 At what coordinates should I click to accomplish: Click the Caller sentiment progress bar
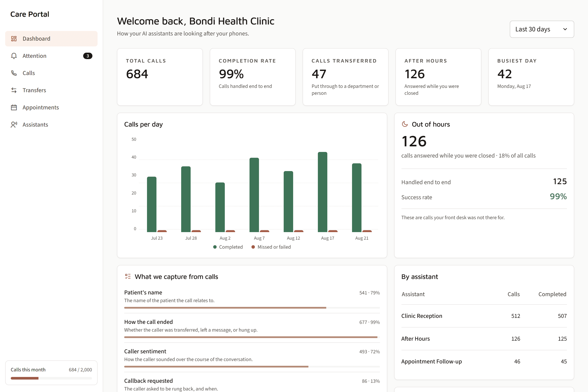pyautogui.click(x=252, y=367)
